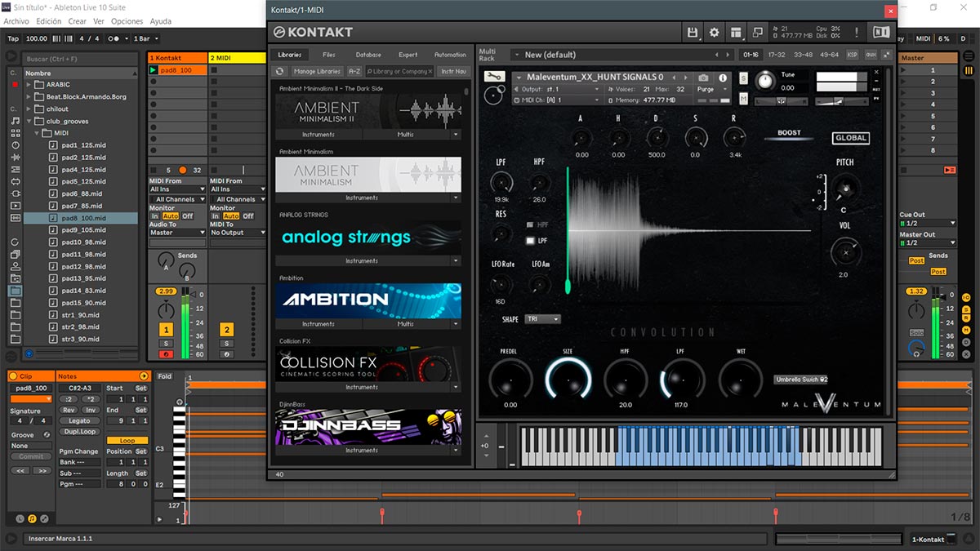
Task: Select rack page 17-32
Action: [x=778, y=55]
